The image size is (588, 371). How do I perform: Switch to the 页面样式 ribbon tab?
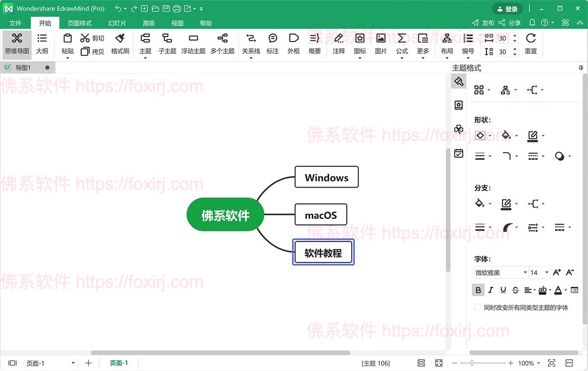80,23
